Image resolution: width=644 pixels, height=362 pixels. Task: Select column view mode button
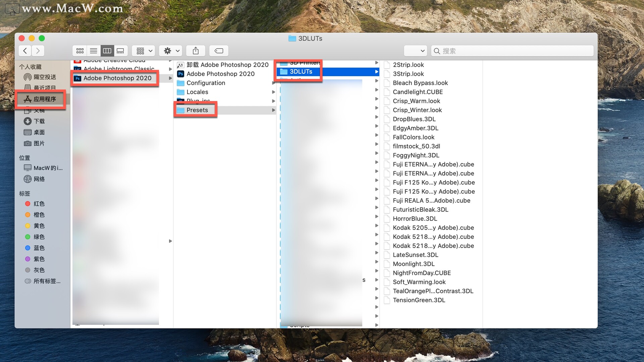[107, 51]
